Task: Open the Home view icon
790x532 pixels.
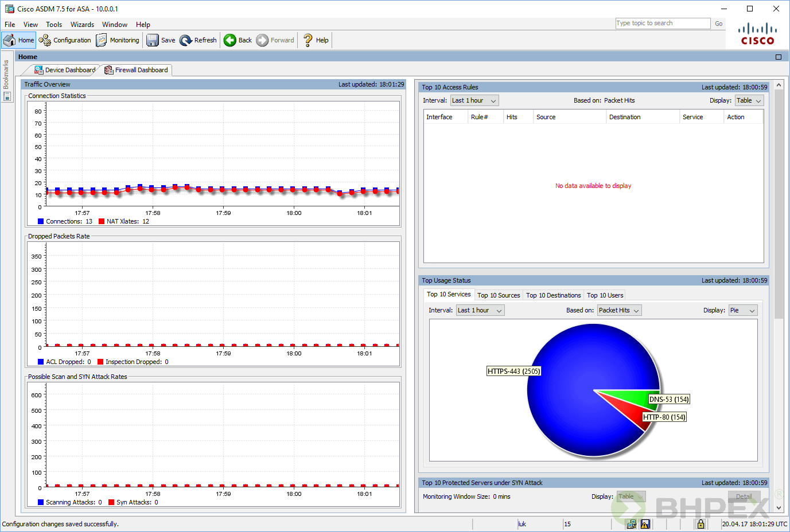Action: tap(9, 40)
